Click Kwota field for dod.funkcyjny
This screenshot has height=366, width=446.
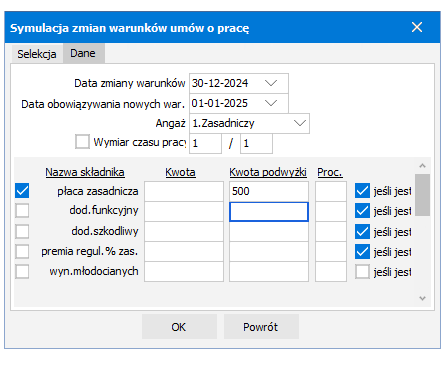tap(184, 211)
